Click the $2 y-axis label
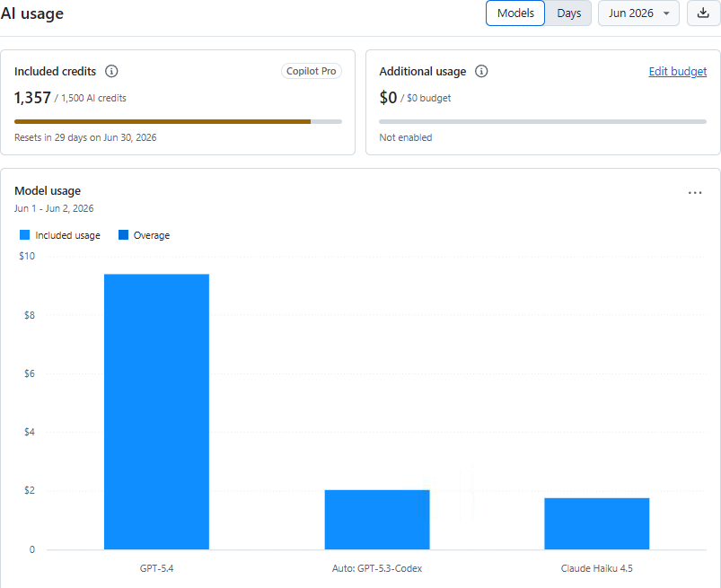721x588 pixels. coord(29,490)
